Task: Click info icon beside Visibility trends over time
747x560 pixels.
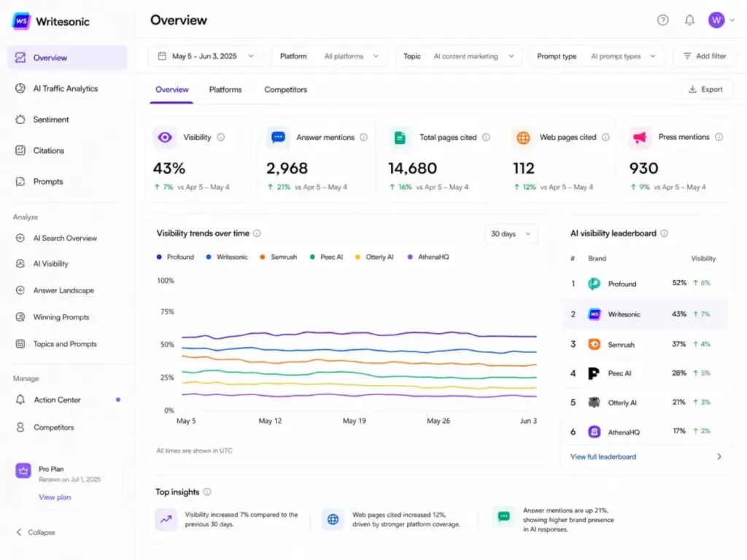Action: (x=257, y=233)
